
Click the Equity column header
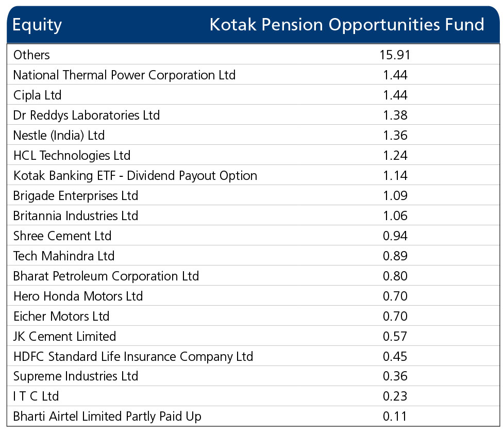point(37,25)
